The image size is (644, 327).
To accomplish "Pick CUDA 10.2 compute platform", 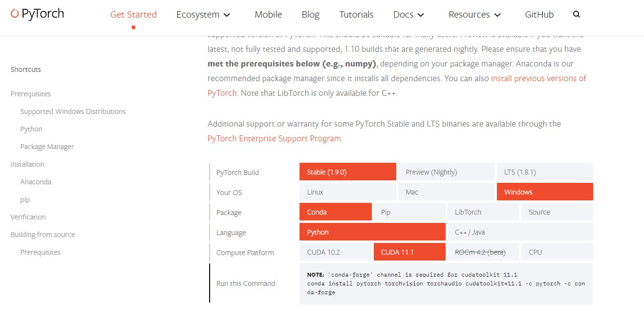I will pyautogui.click(x=336, y=252).
